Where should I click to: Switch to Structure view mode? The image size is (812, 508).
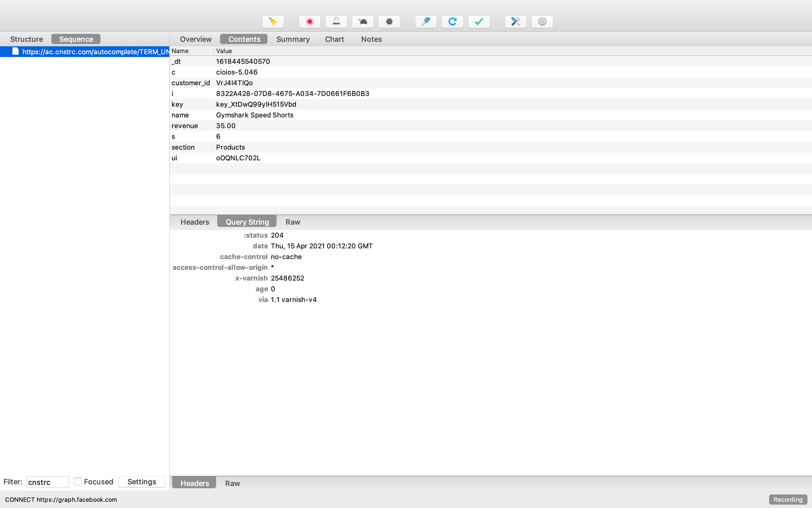pos(27,39)
